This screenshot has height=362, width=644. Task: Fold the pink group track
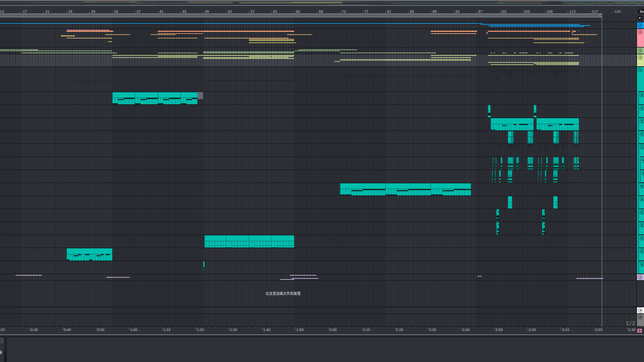tap(640, 32)
